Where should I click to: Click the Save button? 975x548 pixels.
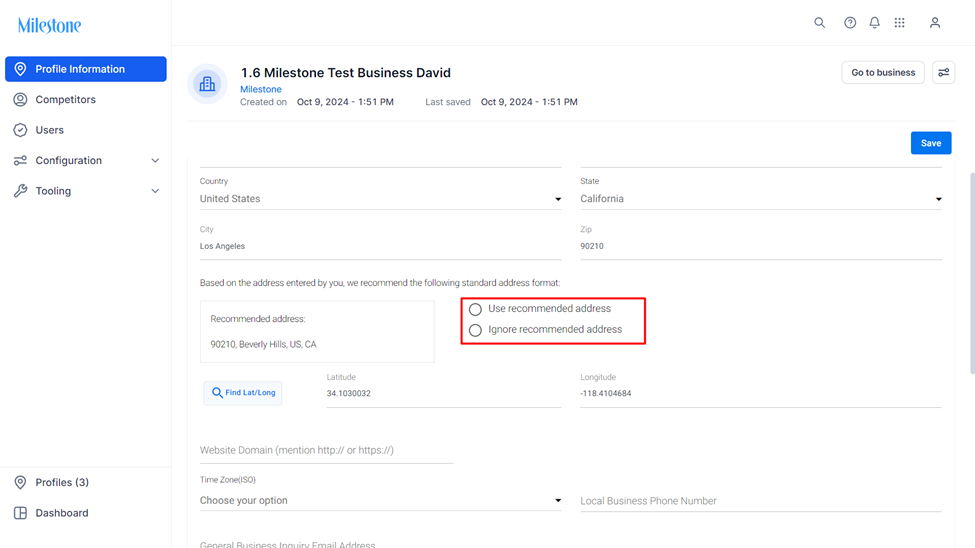[x=931, y=143]
